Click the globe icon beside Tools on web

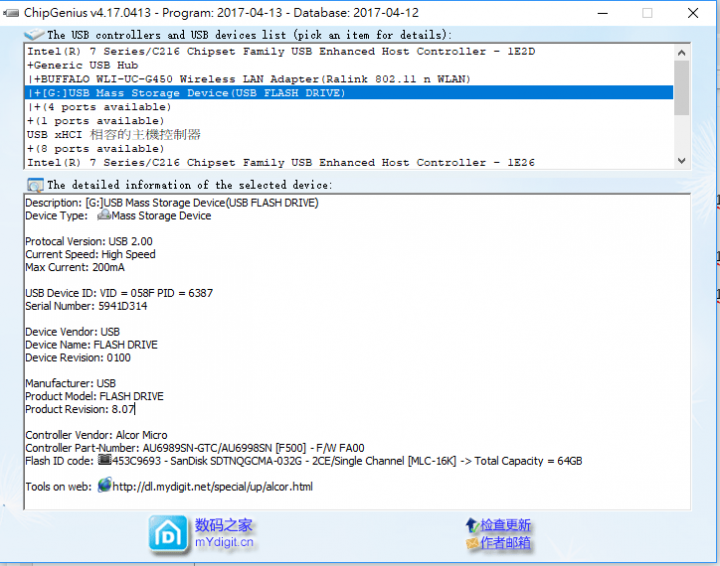(105, 485)
